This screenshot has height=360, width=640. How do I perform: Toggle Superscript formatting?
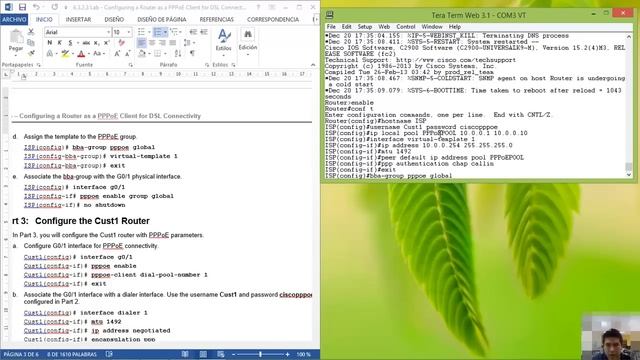(107, 42)
